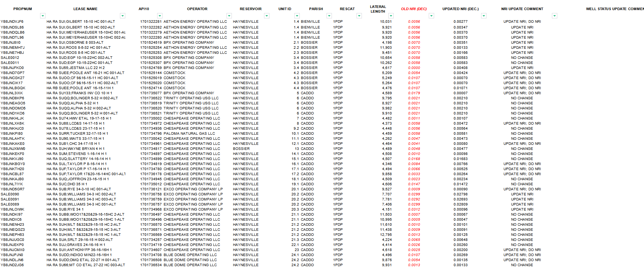Viewport: 644px width, 268px height.
Task: Select lease HA RA SUDD;INDIGO MIN22-16-16H 1
Action: coord(80,255)
